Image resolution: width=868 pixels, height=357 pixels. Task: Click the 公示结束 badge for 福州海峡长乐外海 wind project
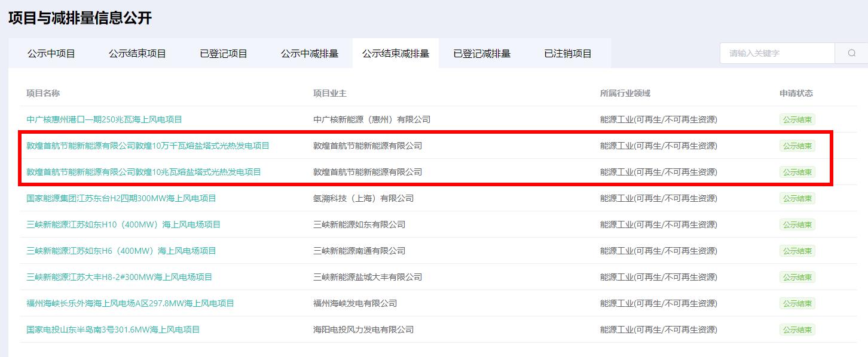tap(797, 303)
